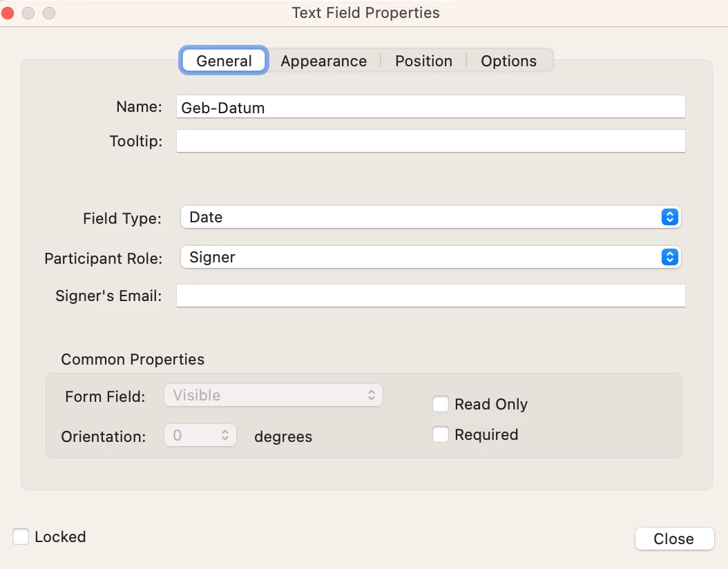The image size is (728, 569).
Task: Toggle the Locked checkbox
Action: [21, 537]
